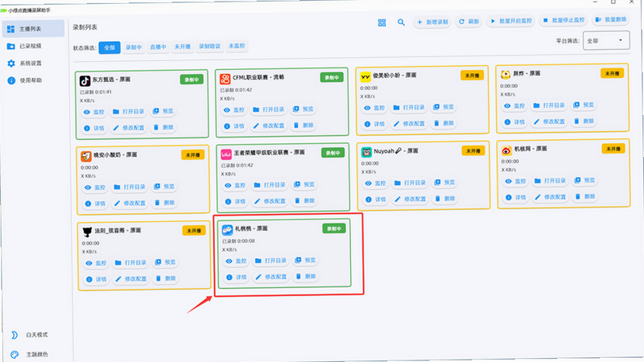Image resolution: width=644 pixels, height=362 pixels.
Task: Toggle monitoring (监控) for CFML职业联赛
Action: pyautogui.click(x=234, y=110)
